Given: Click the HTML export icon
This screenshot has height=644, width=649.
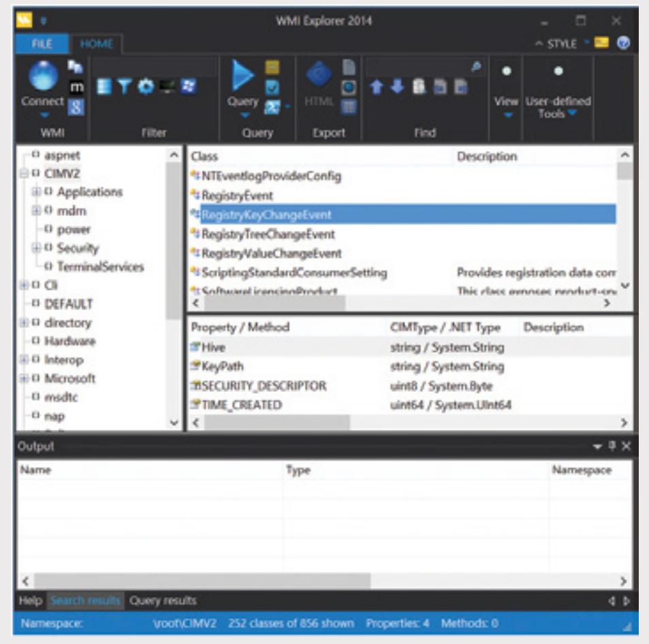Looking at the screenshot, I should [x=318, y=74].
